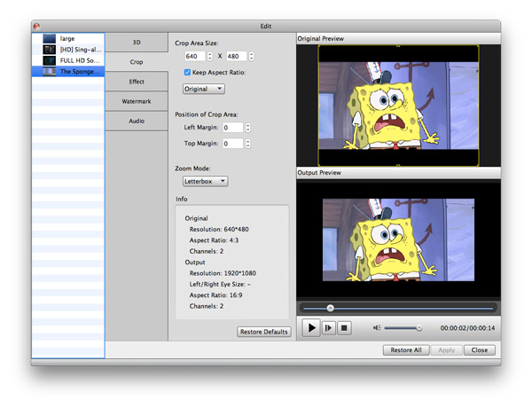Click the Left Margin stepper arrows
Viewport: 532px width, 408px height.
point(248,128)
